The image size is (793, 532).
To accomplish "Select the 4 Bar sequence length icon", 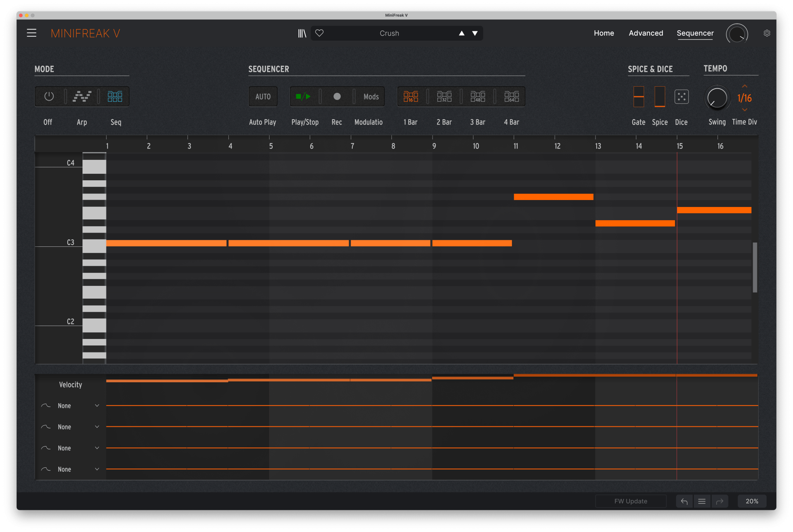I will [x=512, y=97].
